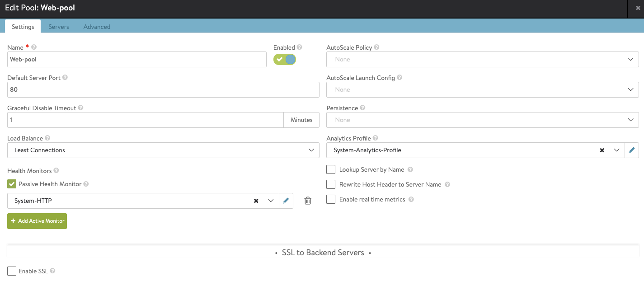Viewport: 644px width, 281px height.
Task: Click help icon next to Load Balance
Action: point(47,138)
